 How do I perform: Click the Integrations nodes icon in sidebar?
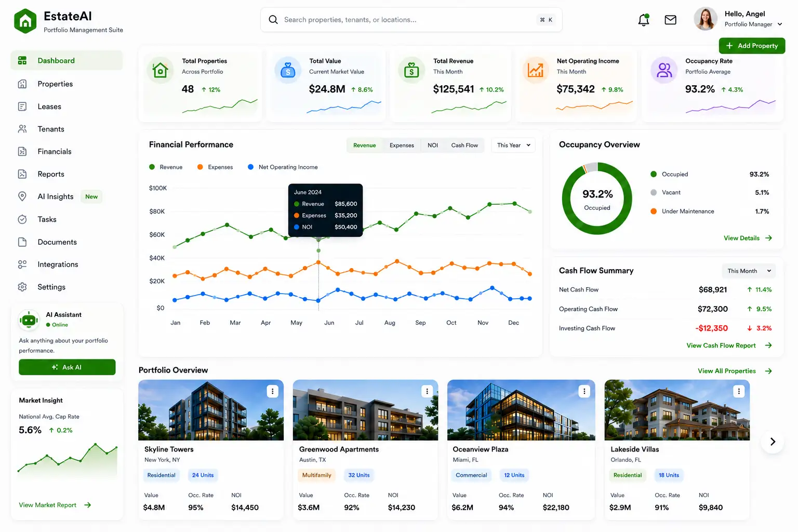(x=22, y=264)
